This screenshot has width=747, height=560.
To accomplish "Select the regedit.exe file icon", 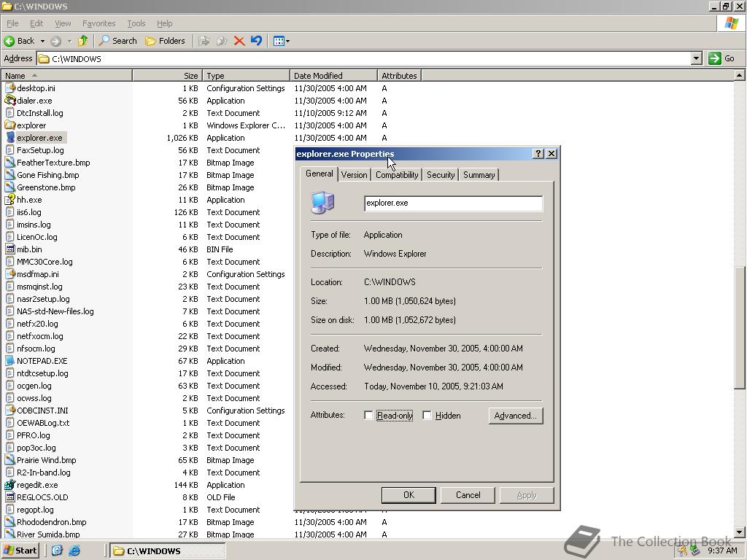I will point(9,485).
